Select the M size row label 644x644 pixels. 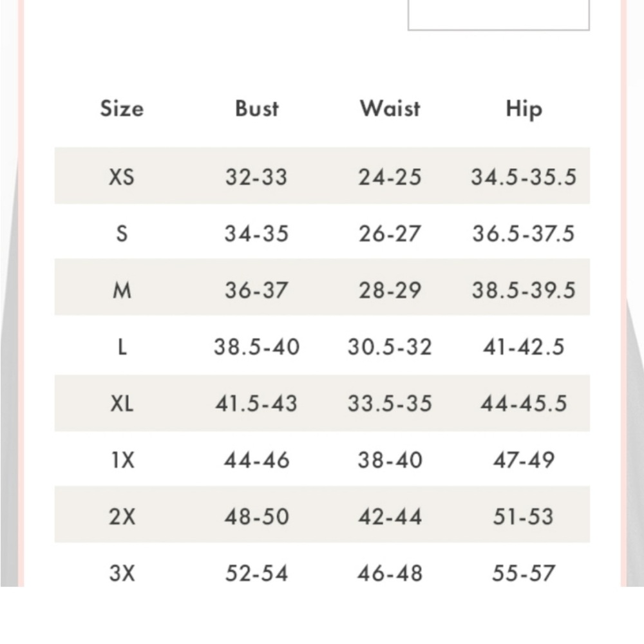coord(122,290)
